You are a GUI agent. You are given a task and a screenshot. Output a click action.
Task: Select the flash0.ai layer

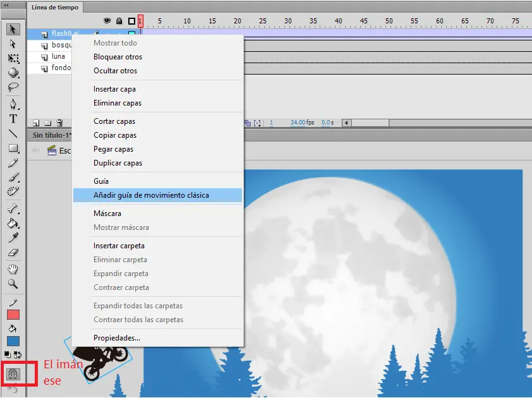click(65, 33)
